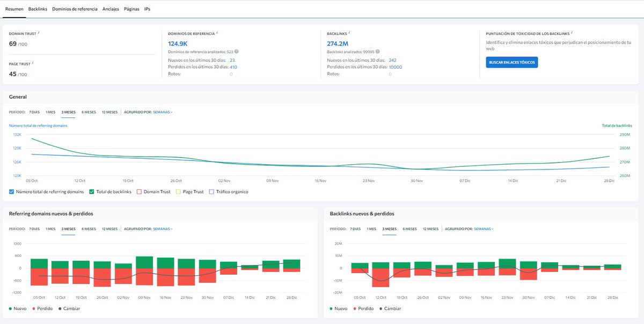Toggle Nuevo legend in Referring domains chart
Viewport: 644px width, 324px height.
18,308
